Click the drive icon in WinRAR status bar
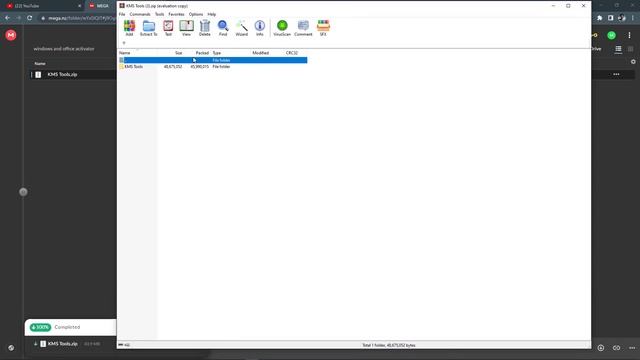The image size is (640, 360). pyautogui.click(x=121, y=345)
